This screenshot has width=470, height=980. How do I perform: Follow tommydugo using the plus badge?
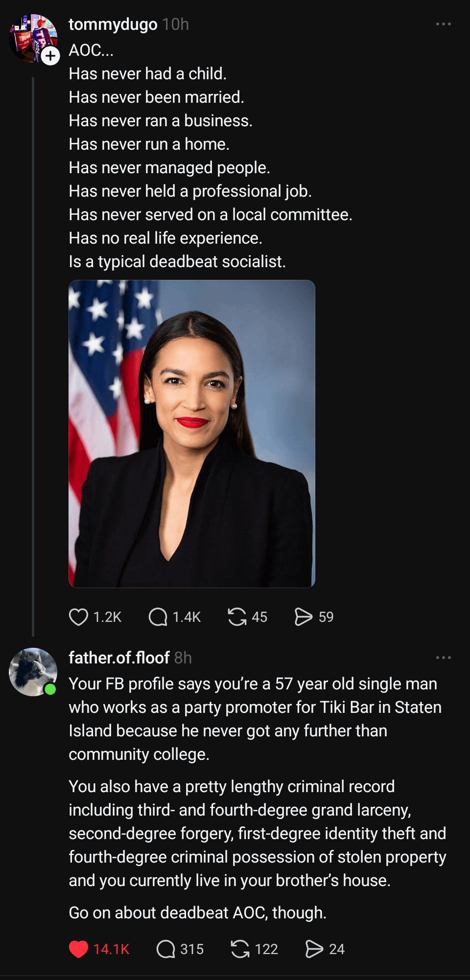(x=50, y=56)
